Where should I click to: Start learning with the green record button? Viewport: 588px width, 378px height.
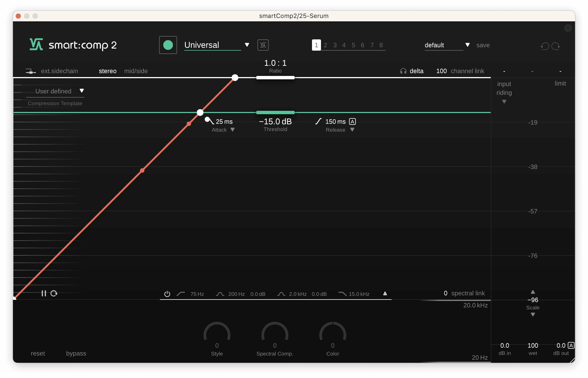click(x=168, y=45)
